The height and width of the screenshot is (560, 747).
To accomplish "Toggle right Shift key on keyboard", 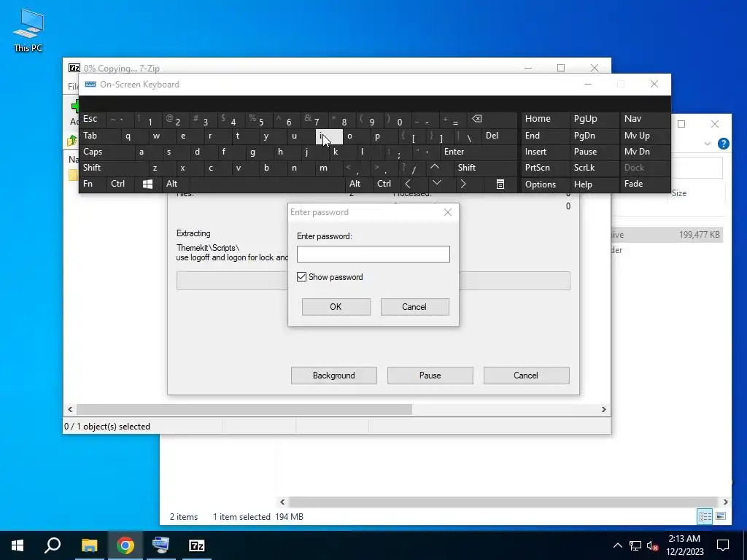I will pos(486,168).
